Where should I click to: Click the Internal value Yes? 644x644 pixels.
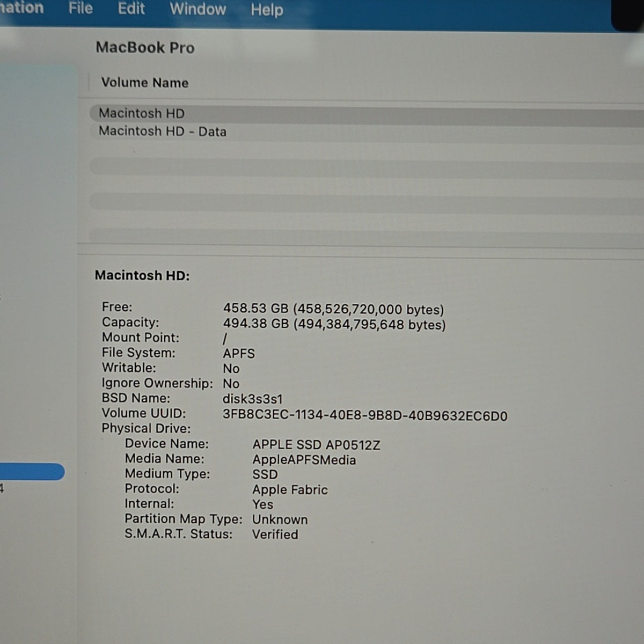(262, 504)
